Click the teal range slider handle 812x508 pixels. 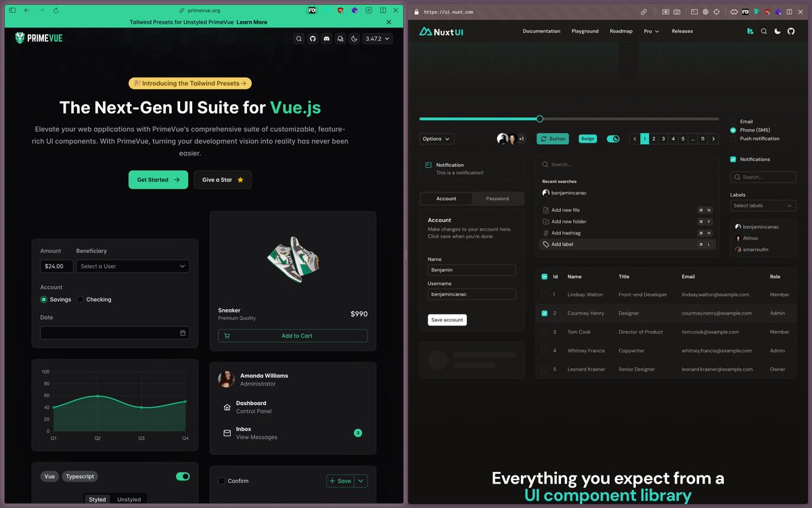pos(539,119)
